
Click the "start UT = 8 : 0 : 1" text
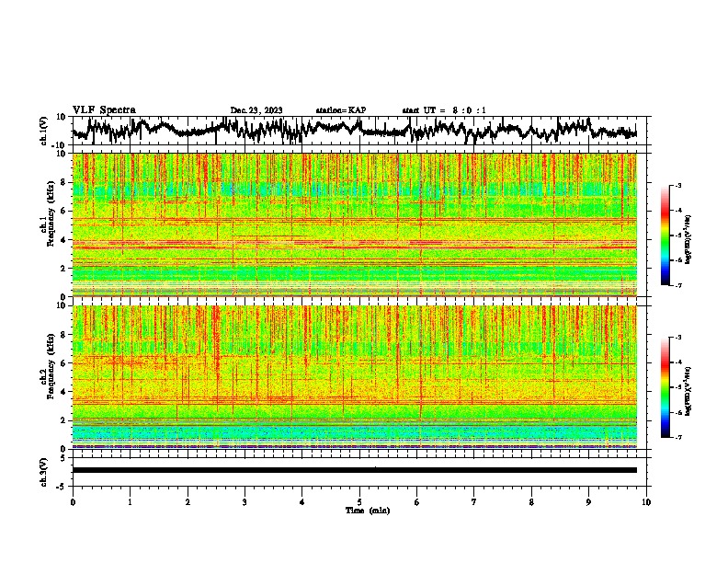444,110
